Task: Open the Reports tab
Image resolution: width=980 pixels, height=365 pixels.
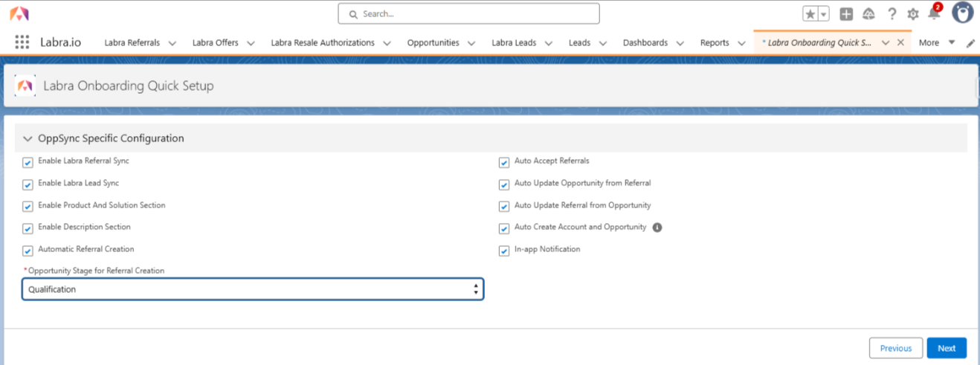Action: [715, 42]
